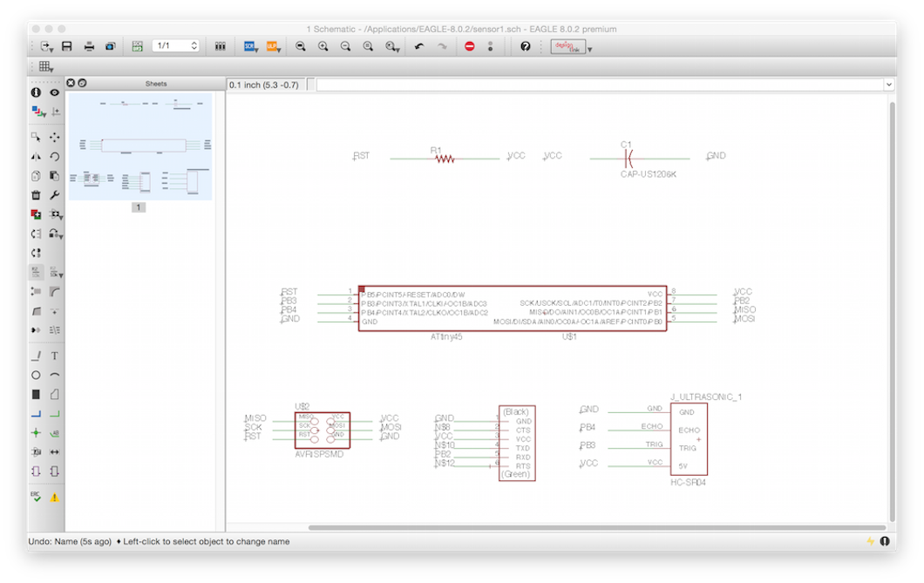Select the Rotate tool
924x583 pixels.
tap(54, 157)
